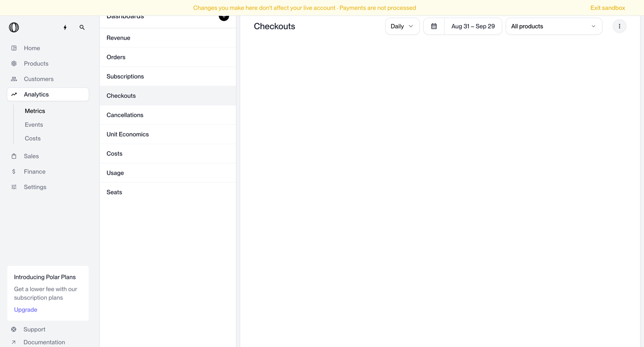Navigate to Products text label

pos(36,64)
